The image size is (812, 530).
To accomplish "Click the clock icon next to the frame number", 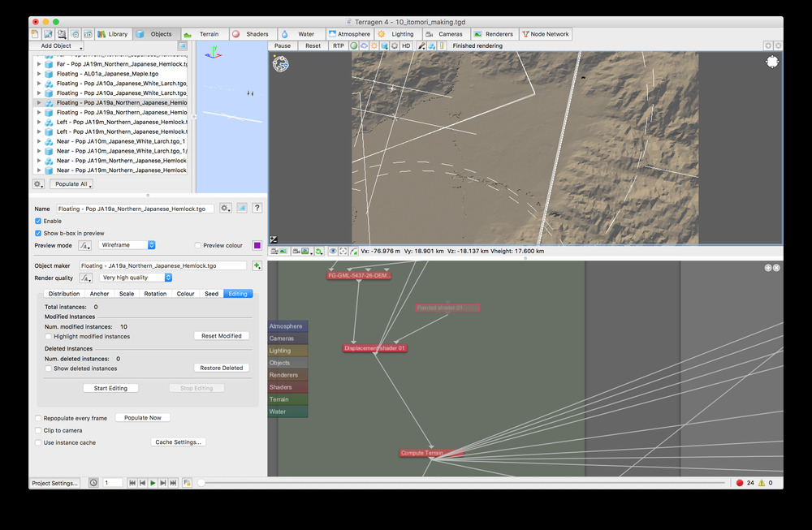I will pos(93,482).
